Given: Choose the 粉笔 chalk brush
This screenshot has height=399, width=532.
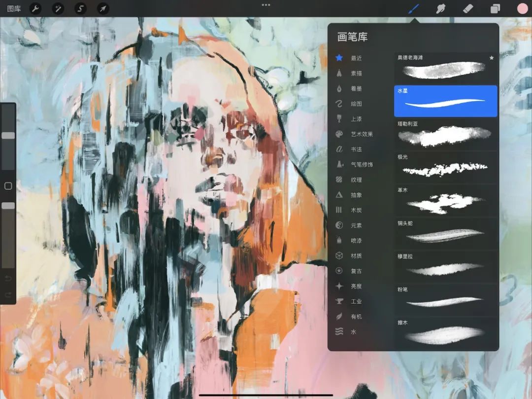Looking at the screenshot, I should point(445,300).
